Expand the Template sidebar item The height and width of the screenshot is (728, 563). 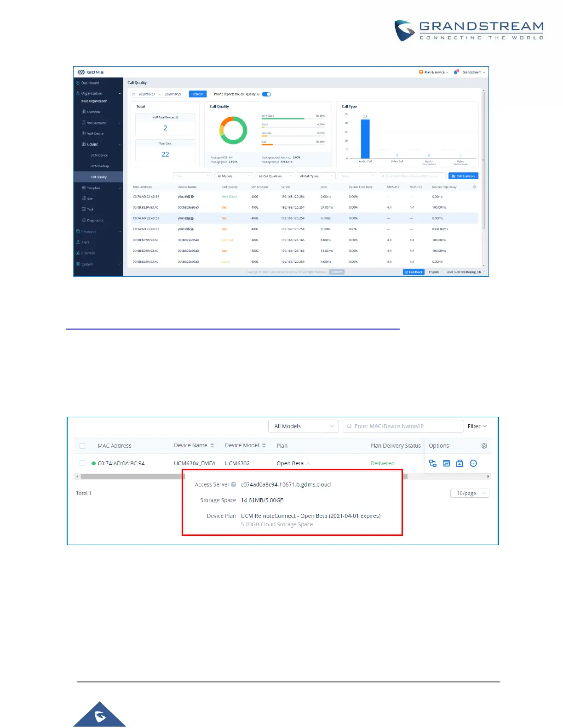(120, 188)
